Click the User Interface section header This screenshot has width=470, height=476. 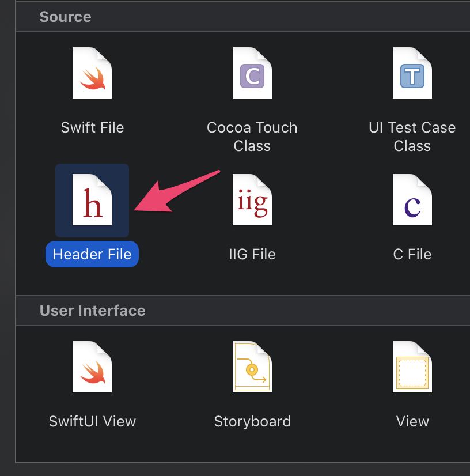[x=92, y=311]
